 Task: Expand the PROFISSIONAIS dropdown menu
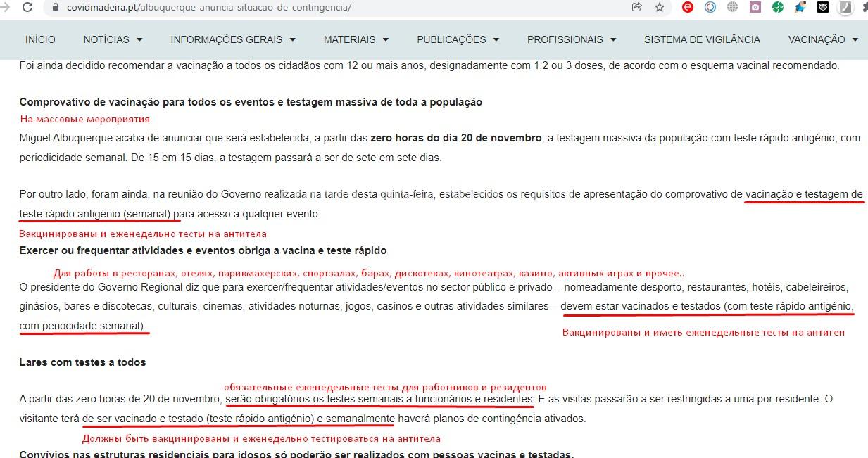click(x=572, y=39)
